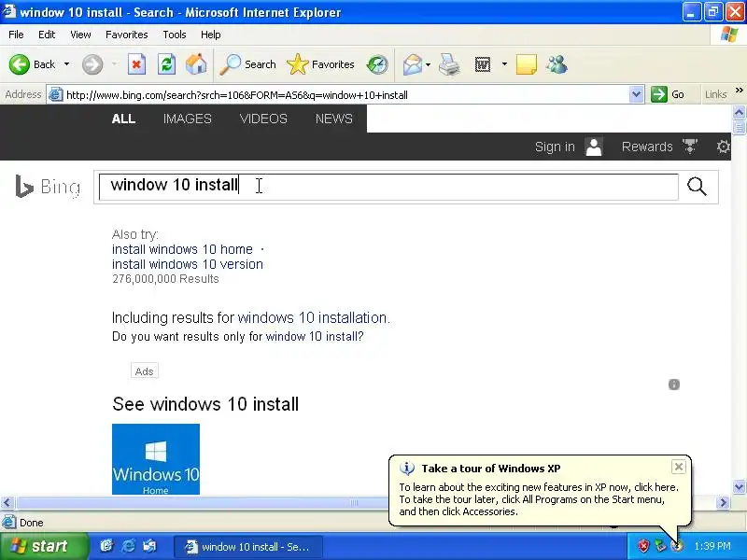Click the greyed Forward arrow button
The image size is (747, 560).
coord(92,64)
